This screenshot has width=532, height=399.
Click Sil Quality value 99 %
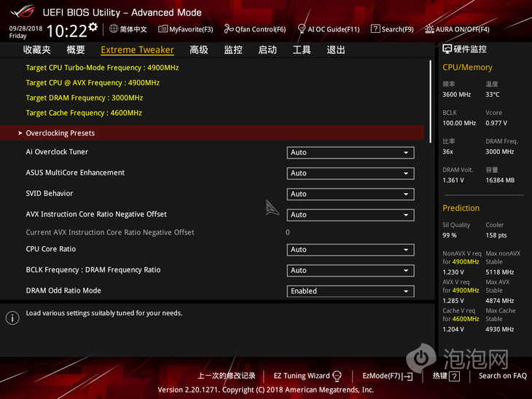449,235
